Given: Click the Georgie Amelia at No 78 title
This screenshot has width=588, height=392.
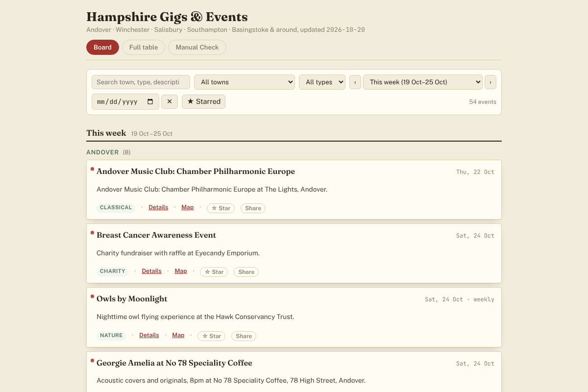Looking at the screenshot, I should click(174, 363).
